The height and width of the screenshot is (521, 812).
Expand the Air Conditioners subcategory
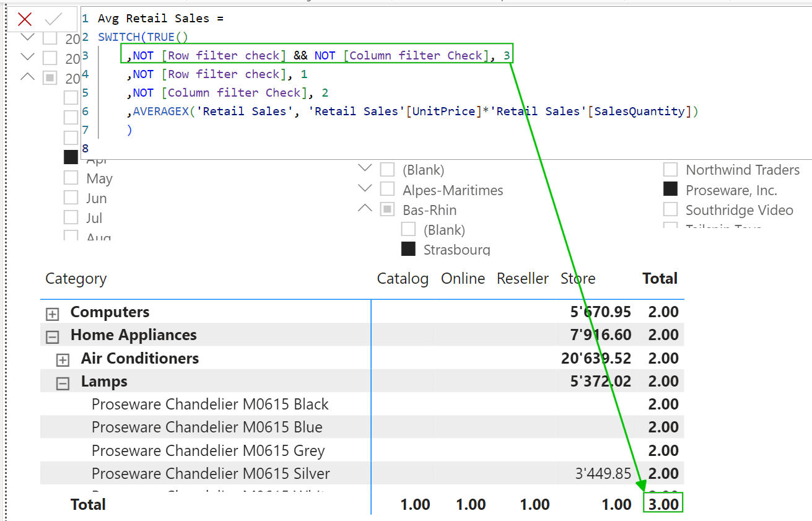[63, 360]
